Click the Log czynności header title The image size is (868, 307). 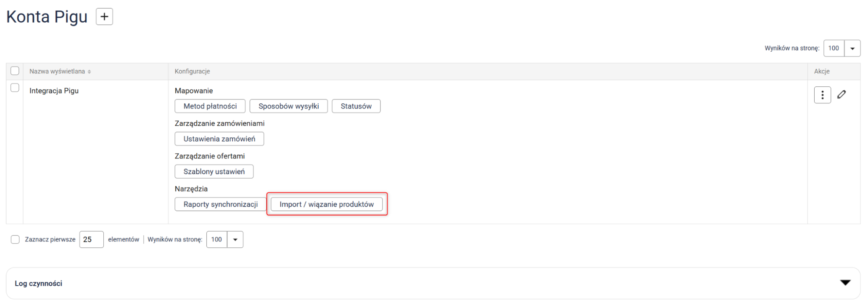(39, 284)
